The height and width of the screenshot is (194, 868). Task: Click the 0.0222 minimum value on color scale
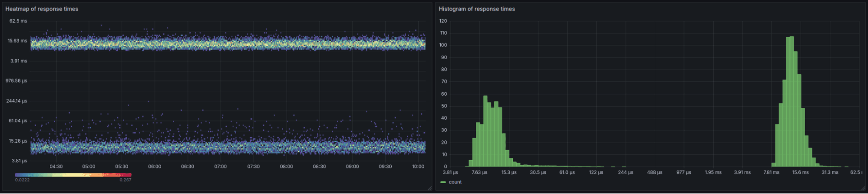coord(22,180)
